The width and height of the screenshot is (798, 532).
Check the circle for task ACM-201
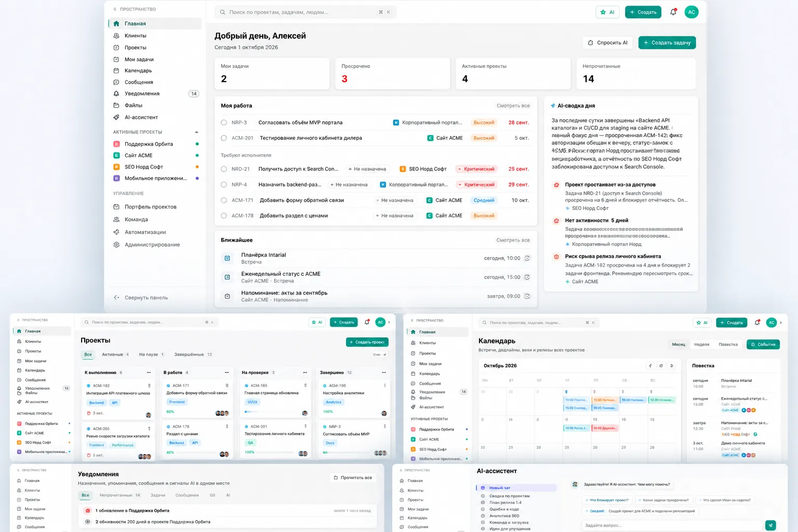(x=224, y=138)
